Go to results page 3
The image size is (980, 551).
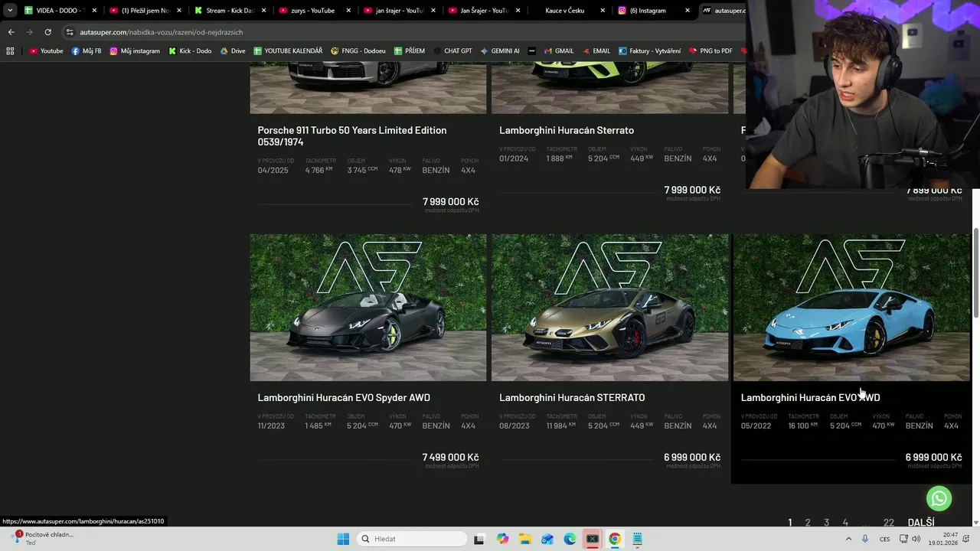point(826,523)
